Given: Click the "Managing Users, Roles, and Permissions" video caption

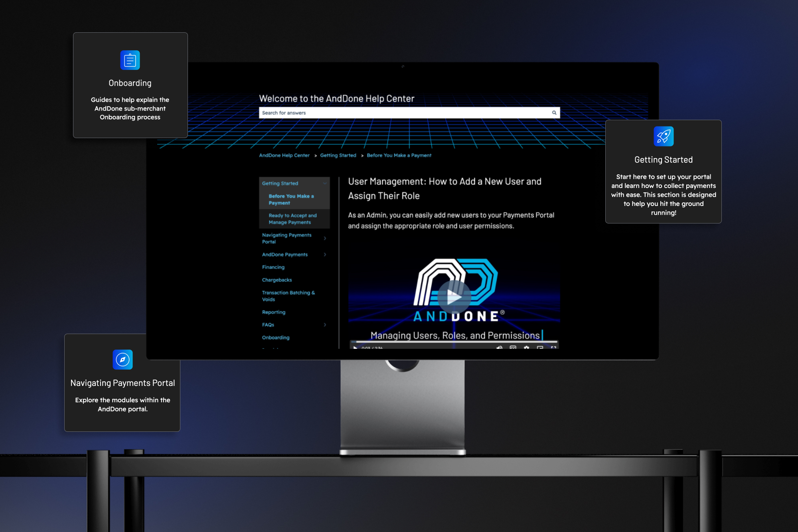Looking at the screenshot, I should tap(455, 335).
